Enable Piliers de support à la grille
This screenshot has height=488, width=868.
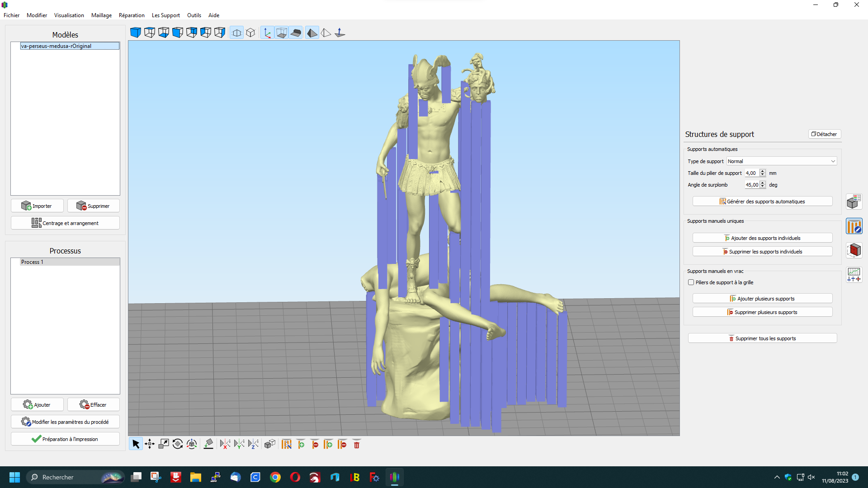tap(691, 282)
